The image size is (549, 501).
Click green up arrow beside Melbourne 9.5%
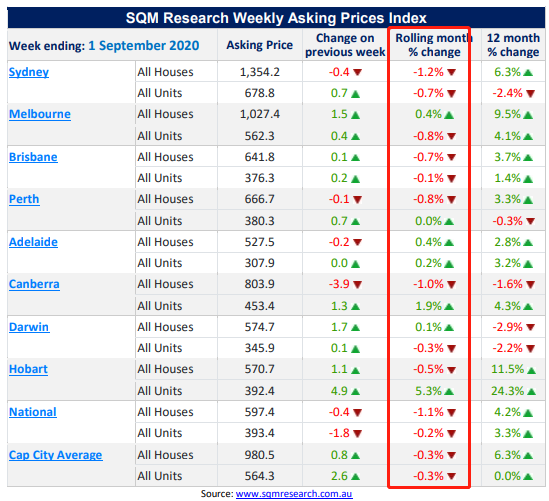click(x=528, y=114)
